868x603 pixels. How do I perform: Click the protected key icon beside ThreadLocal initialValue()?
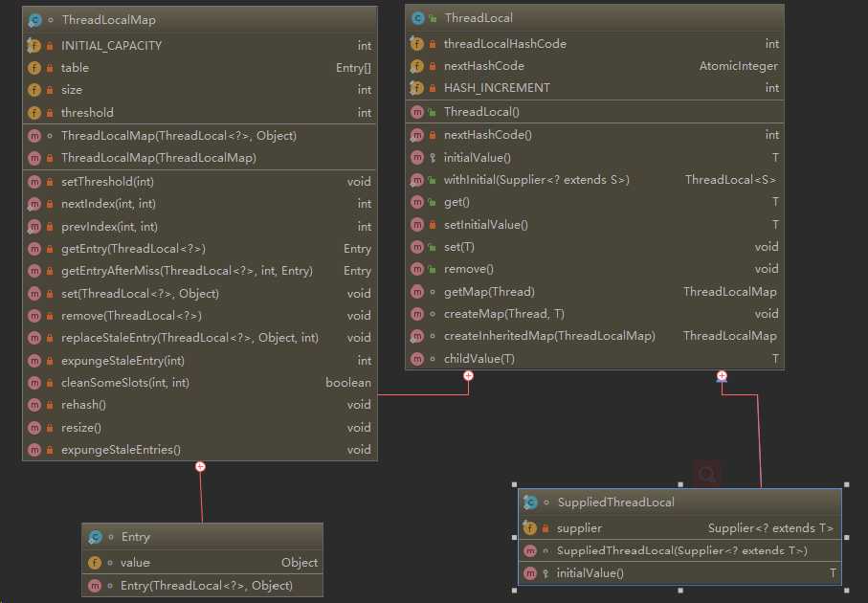tap(433, 158)
